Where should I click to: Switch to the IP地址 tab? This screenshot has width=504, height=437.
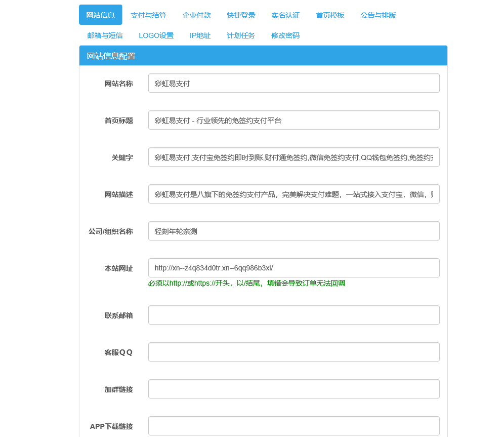pos(199,35)
